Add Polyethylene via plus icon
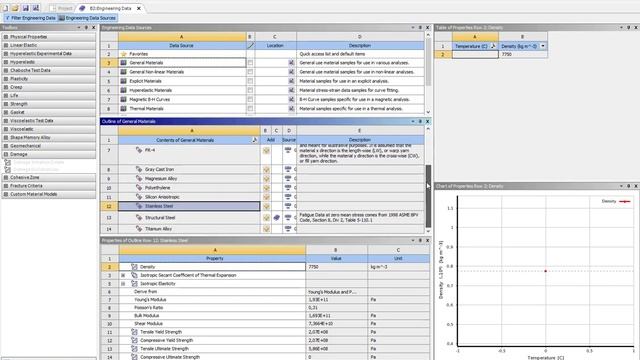The image size is (640, 360). [x=266, y=188]
